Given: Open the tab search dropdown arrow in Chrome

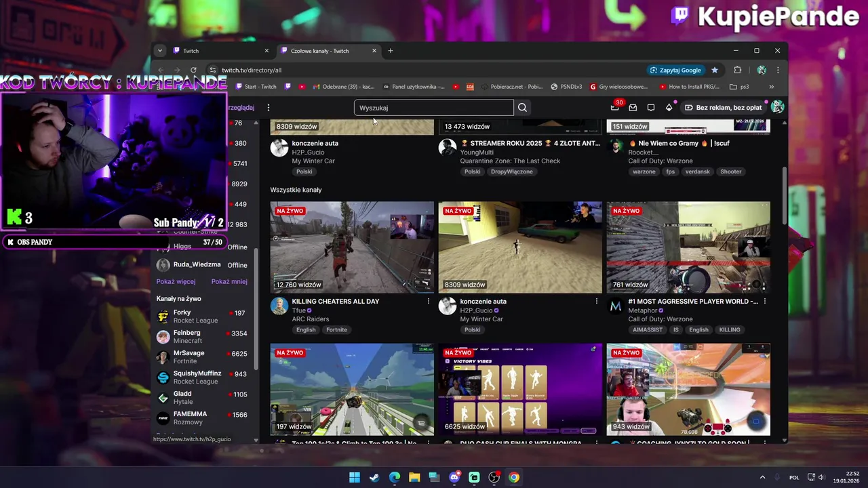Looking at the screenshot, I should [x=159, y=51].
